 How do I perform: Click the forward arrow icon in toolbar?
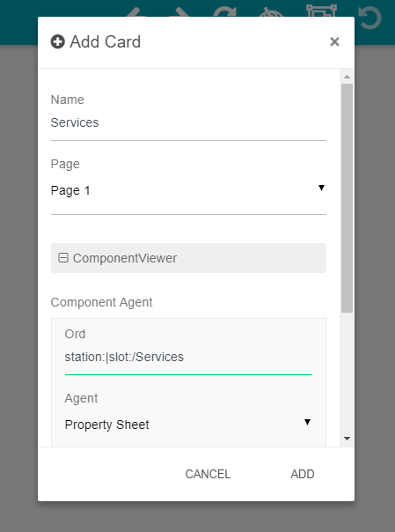tap(179, 12)
